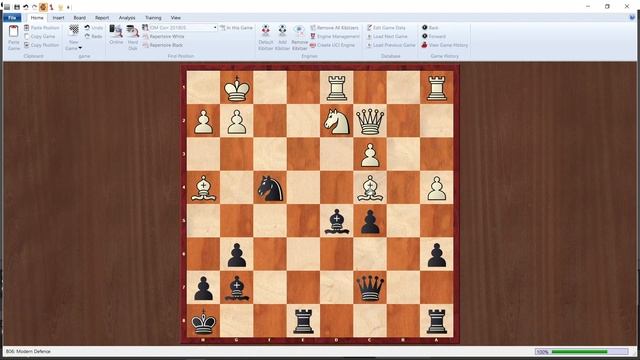
Task: Restore down the chess program window
Action: pyautogui.click(x=607, y=7)
